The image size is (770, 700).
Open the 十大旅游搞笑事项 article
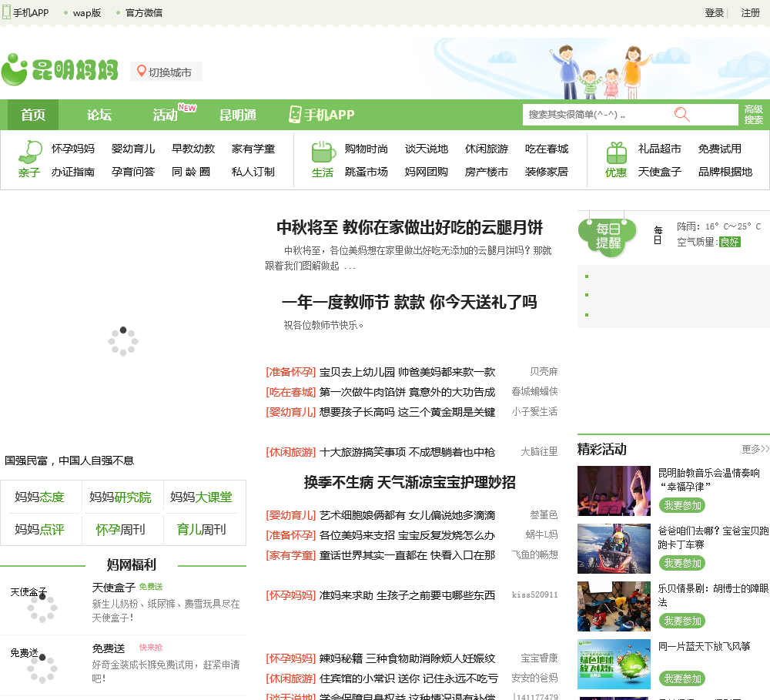(407, 452)
